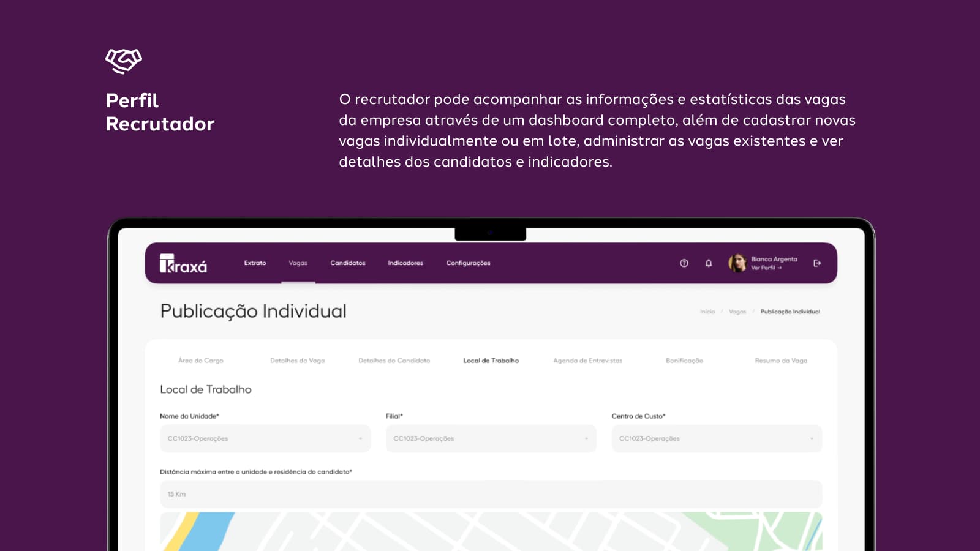Click the Vagas breadcrumb link

click(x=737, y=312)
